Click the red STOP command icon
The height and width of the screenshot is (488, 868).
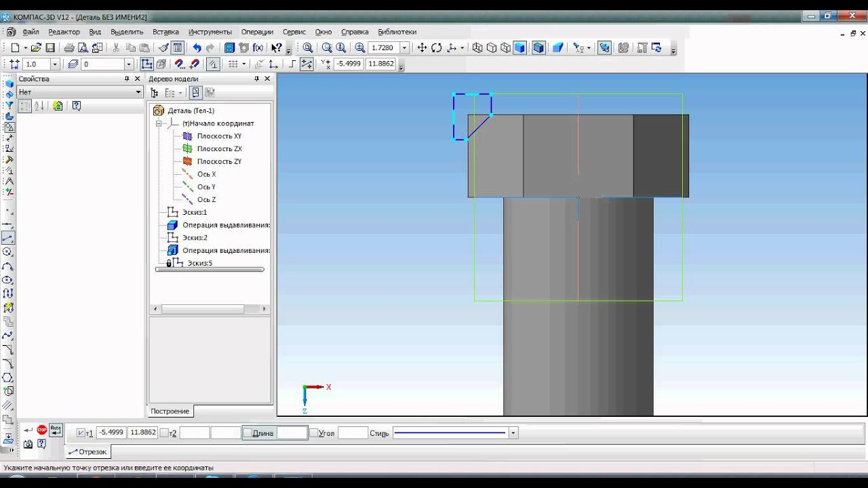tap(42, 430)
